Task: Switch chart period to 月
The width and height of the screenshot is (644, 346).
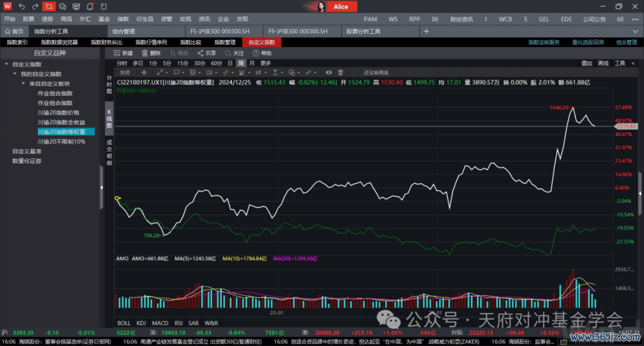Action: (252, 63)
